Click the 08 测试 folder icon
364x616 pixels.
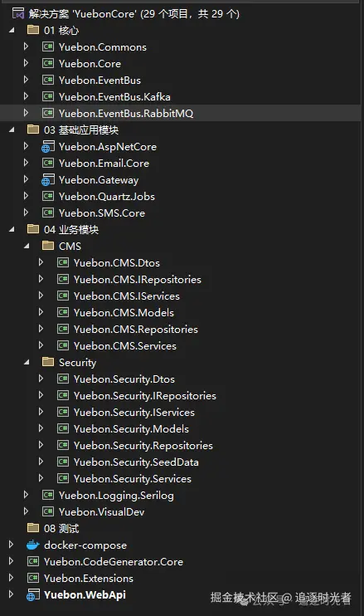coord(33,528)
